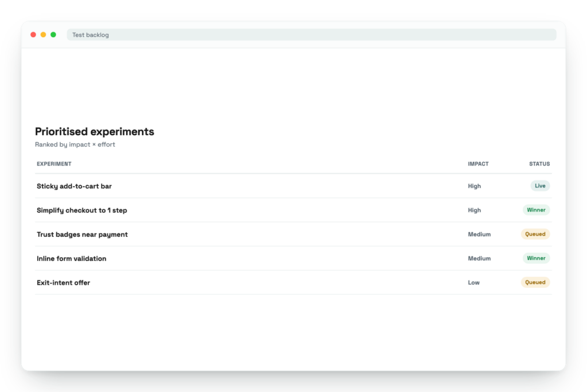Select the "Exit-intent offer" experiment
The image size is (587, 392).
pyautogui.click(x=63, y=283)
